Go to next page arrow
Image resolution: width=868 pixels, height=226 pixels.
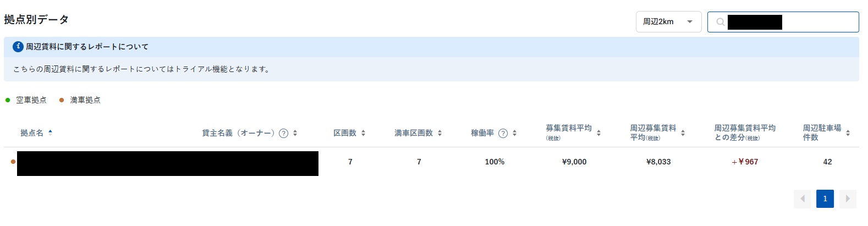[x=848, y=199]
